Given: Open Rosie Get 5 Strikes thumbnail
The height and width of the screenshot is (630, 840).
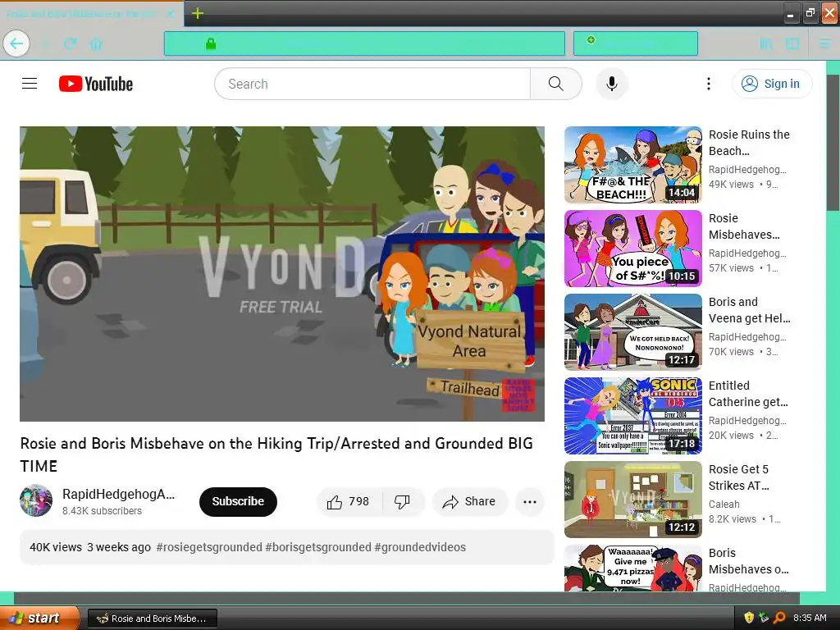Looking at the screenshot, I should pos(632,500).
